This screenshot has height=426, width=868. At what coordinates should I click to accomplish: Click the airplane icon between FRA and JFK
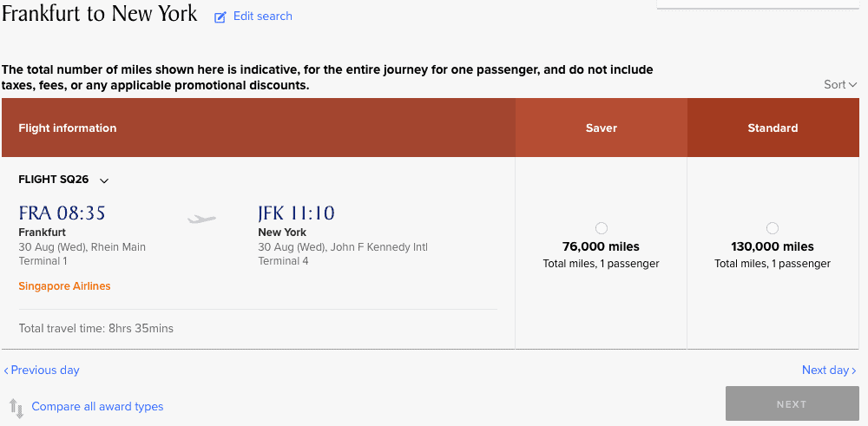tap(201, 220)
